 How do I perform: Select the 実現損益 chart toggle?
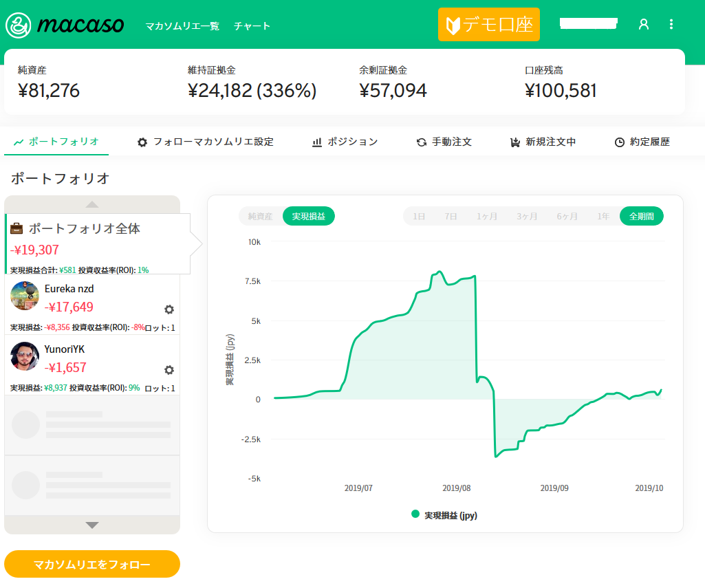tap(309, 216)
